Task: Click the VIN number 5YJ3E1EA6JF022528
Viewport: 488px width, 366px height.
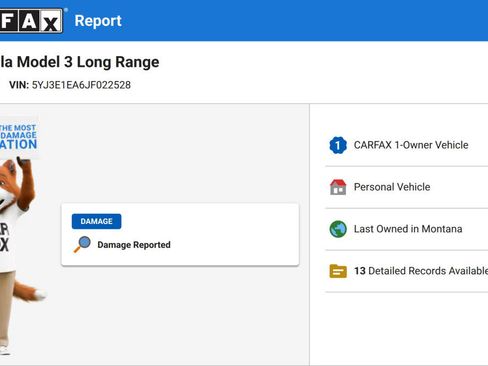Action: pyautogui.click(x=81, y=85)
